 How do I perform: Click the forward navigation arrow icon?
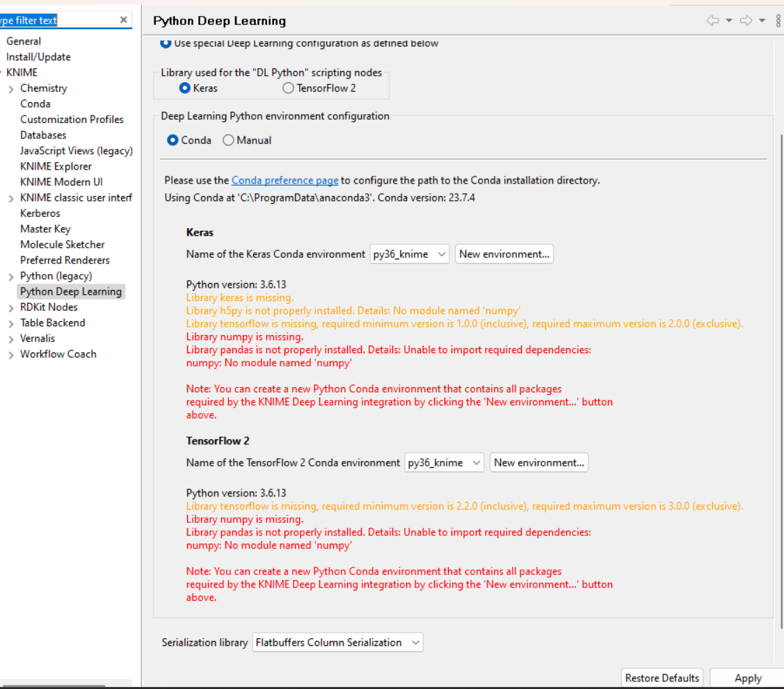click(x=746, y=21)
